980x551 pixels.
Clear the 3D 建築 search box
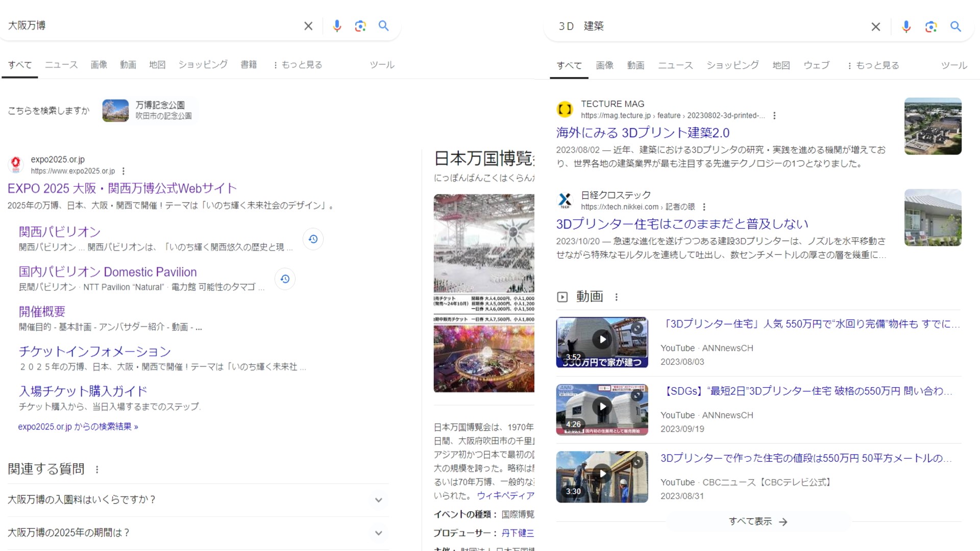(876, 27)
